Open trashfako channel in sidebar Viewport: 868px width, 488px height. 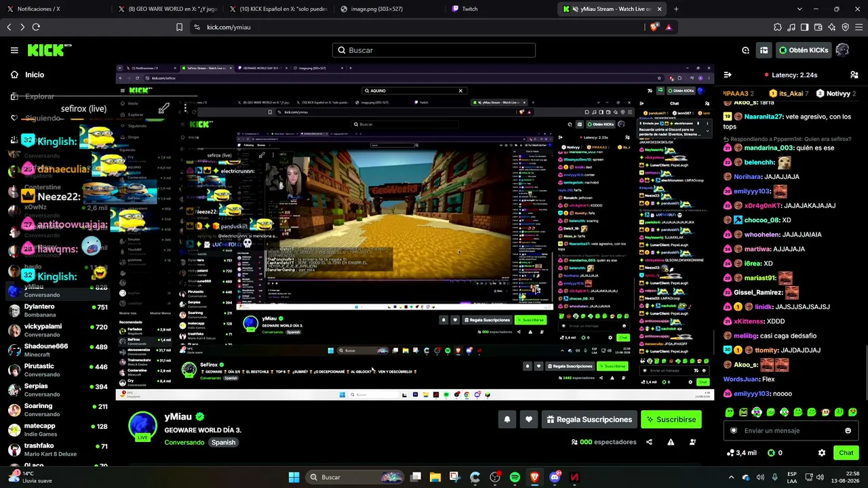[x=58, y=449]
